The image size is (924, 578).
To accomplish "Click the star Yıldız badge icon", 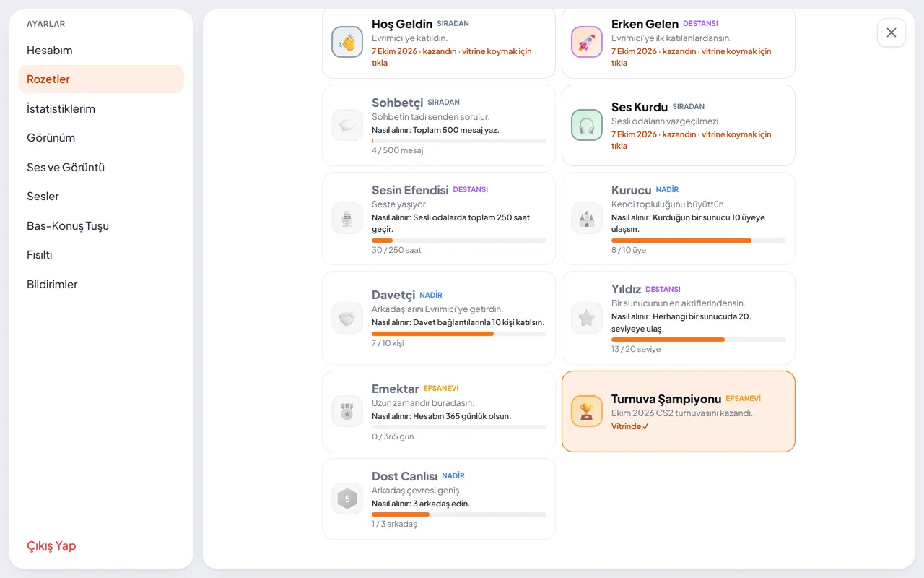I will (587, 318).
